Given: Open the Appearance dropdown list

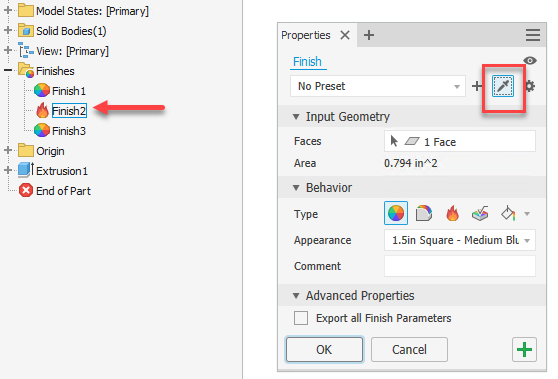Looking at the screenshot, I should click(x=459, y=240).
